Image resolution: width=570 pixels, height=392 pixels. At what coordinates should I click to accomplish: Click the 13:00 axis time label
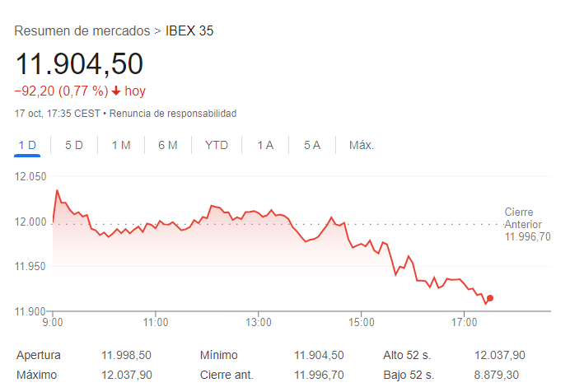259,322
